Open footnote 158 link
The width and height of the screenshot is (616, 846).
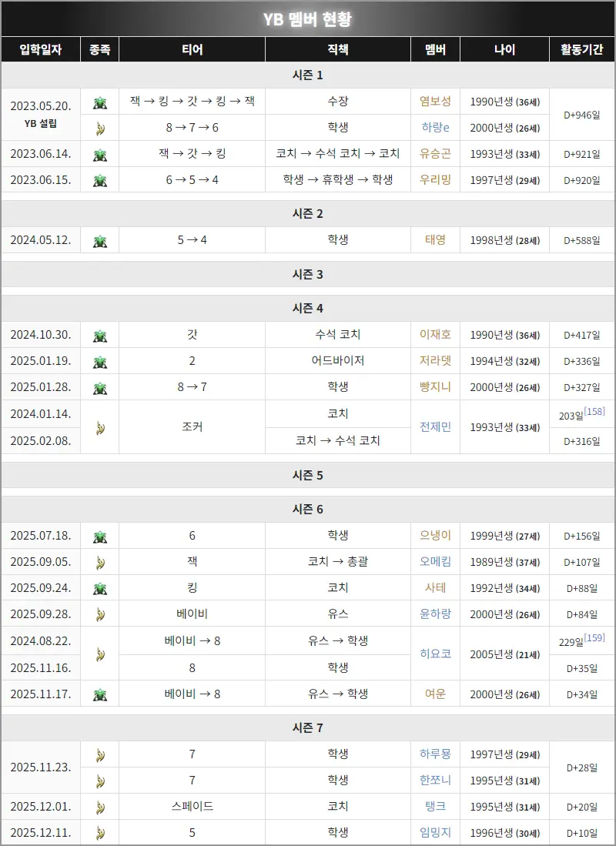click(x=594, y=411)
